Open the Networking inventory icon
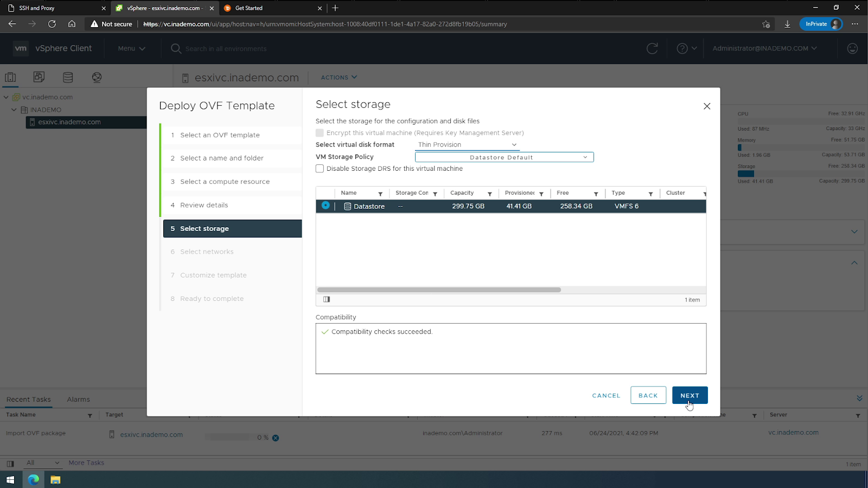Image resolution: width=868 pixels, height=488 pixels. 97,77
